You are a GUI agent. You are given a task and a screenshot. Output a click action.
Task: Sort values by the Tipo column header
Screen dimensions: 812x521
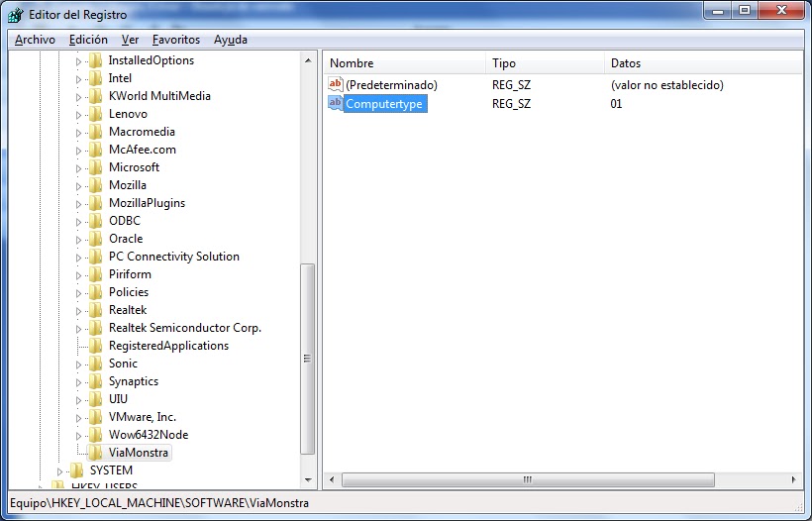(546, 63)
